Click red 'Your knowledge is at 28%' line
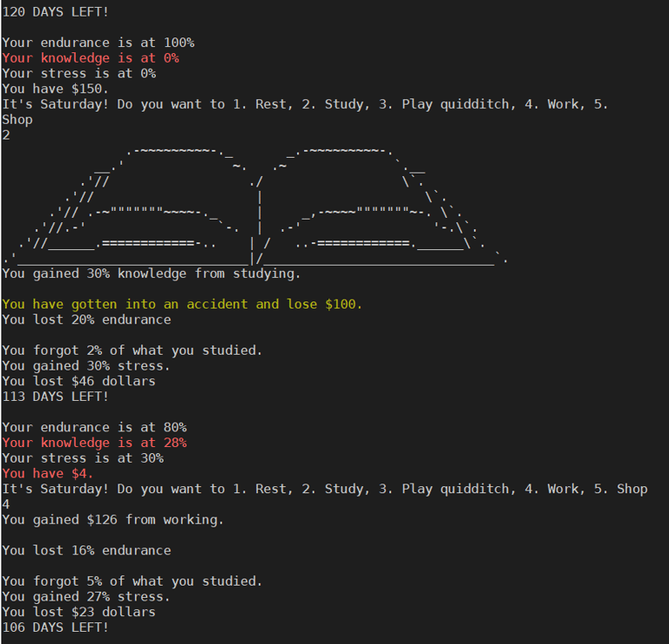The height and width of the screenshot is (644, 669). (94, 443)
